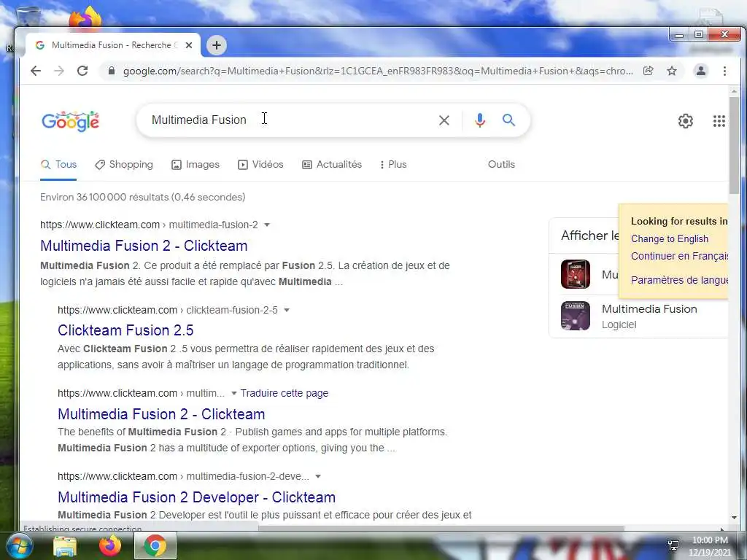Click the scrollbar down arrow

(x=734, y=518)
